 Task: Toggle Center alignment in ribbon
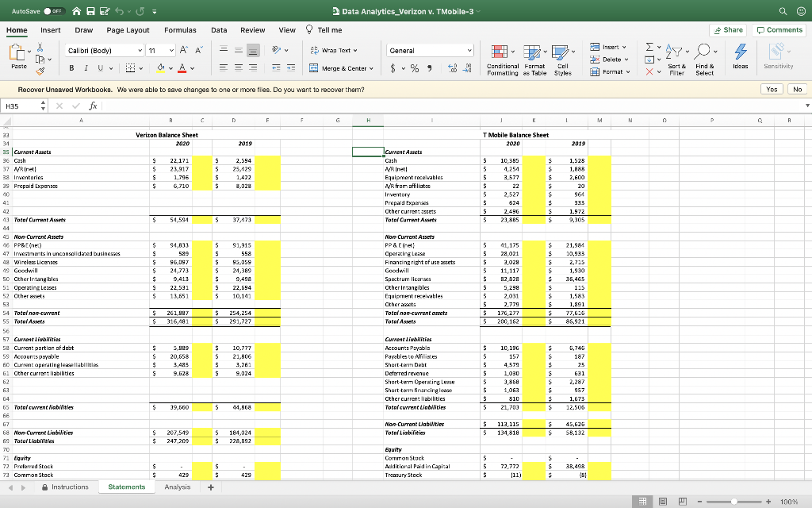coord(238,68)
